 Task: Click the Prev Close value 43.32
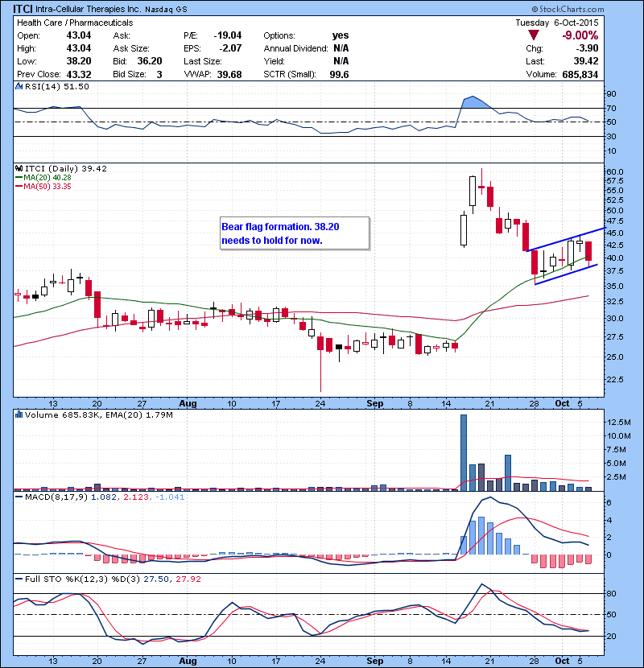click(79, 74)
